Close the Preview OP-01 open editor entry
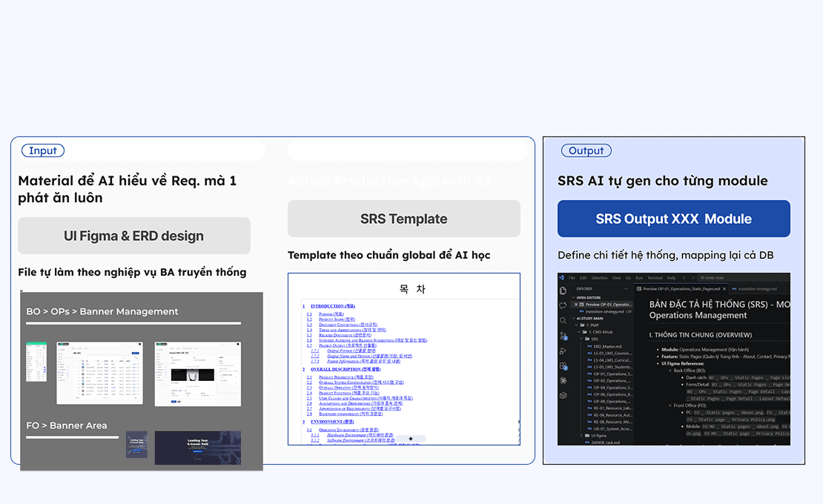 pyautogui.click(x=576, y=305)
